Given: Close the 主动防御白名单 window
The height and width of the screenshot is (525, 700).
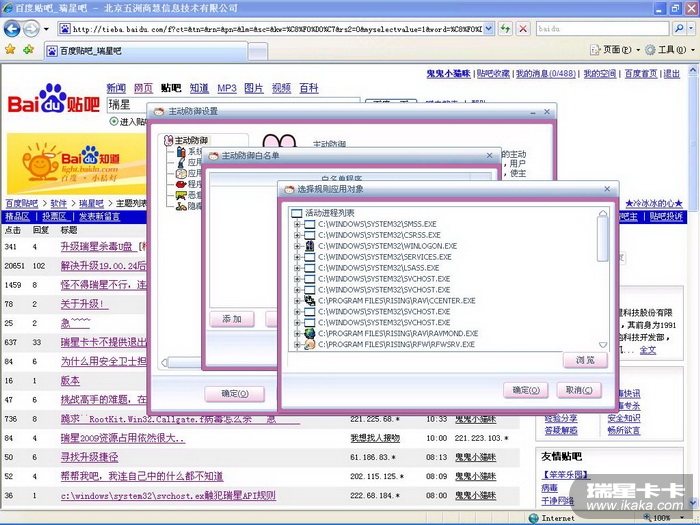Looking at the screenshot, I should (x=489, y=155).
